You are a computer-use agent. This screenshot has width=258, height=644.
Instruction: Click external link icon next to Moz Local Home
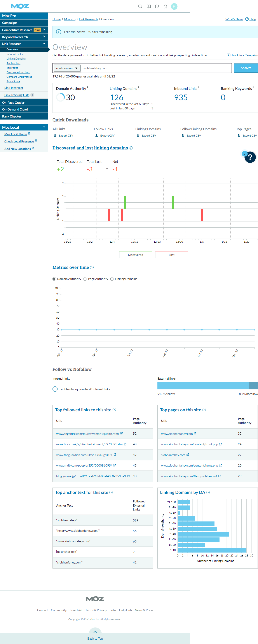29,134
